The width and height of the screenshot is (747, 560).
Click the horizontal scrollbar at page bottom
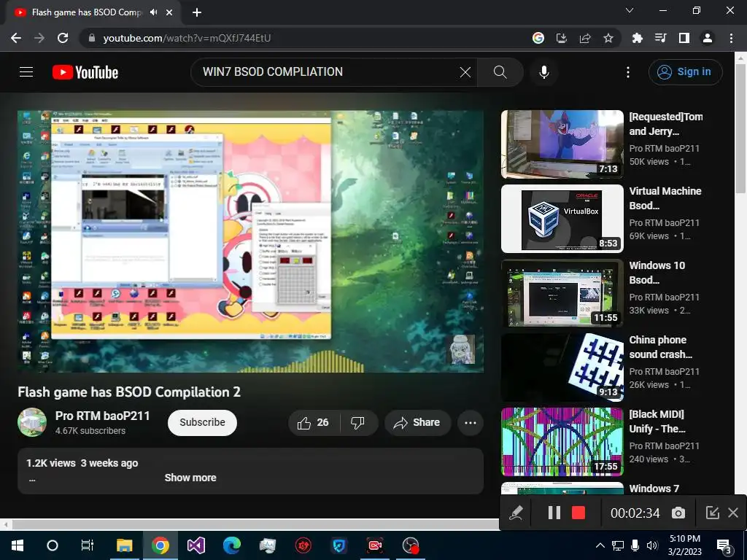(x=255, y=525)
